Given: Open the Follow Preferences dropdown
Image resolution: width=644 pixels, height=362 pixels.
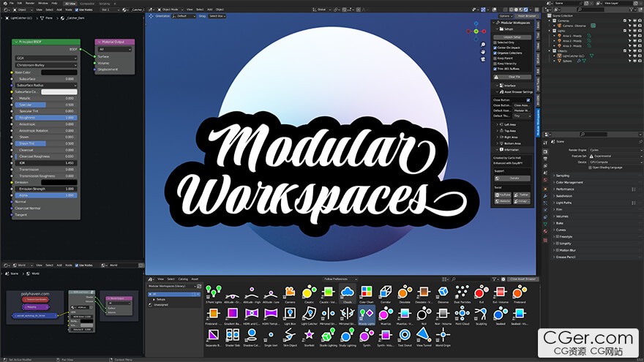Looking at the screenshot, I should tap(340, 279).
